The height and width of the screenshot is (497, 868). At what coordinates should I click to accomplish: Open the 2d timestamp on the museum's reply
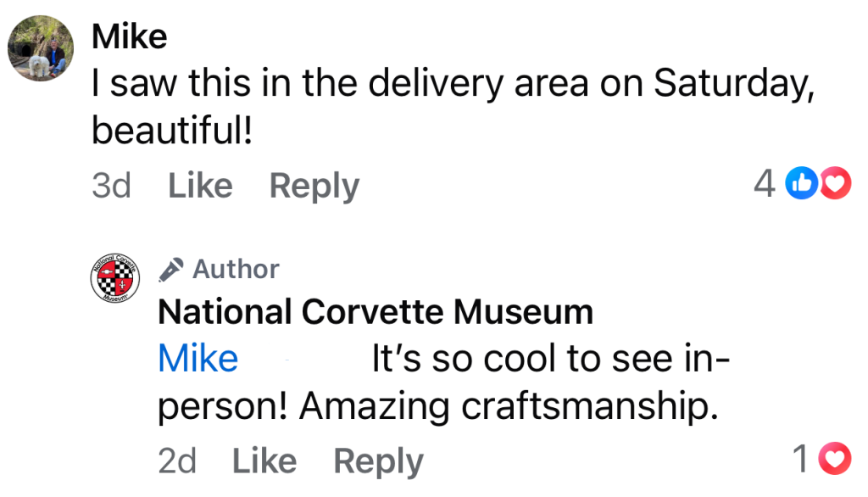pos(177,461)
